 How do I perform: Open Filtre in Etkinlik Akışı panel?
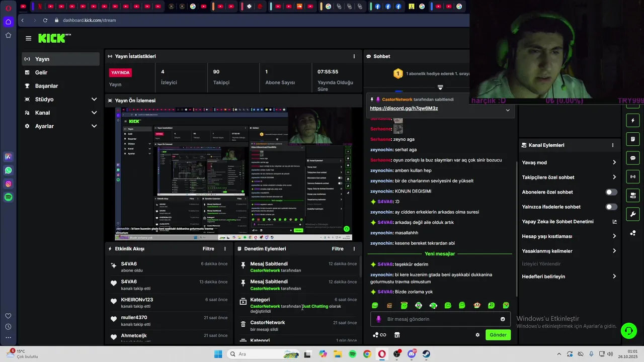[x=208, y=249]
